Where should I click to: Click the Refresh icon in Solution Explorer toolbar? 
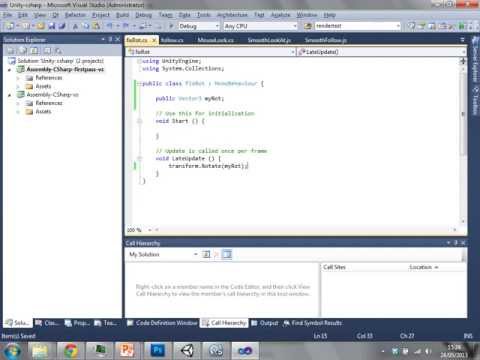pyautogui.click(x=35, y=51)
